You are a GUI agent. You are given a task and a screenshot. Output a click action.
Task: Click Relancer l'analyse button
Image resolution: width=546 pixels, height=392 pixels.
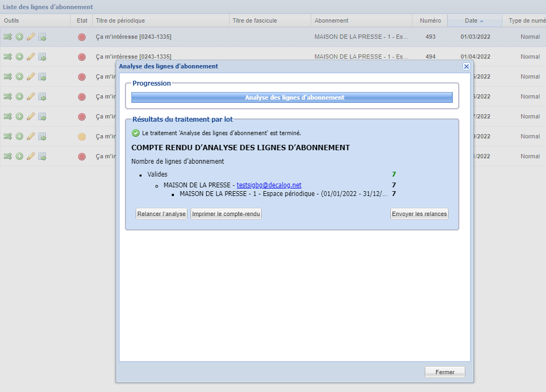162,214
